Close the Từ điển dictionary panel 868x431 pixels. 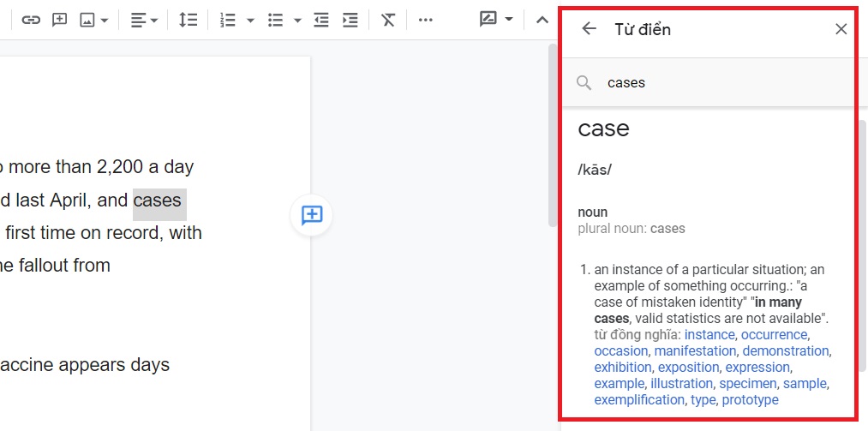coord(841,29)
